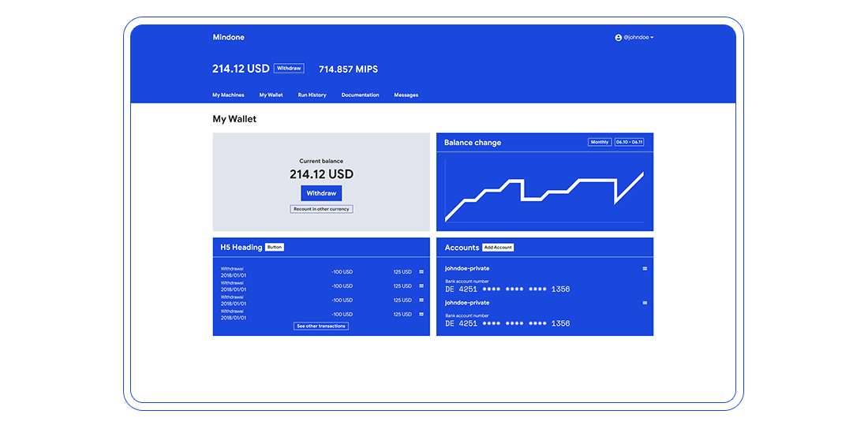Click the 125 USD balance in the last withdrawal row

pyautogui.click(x=402, y=315)
